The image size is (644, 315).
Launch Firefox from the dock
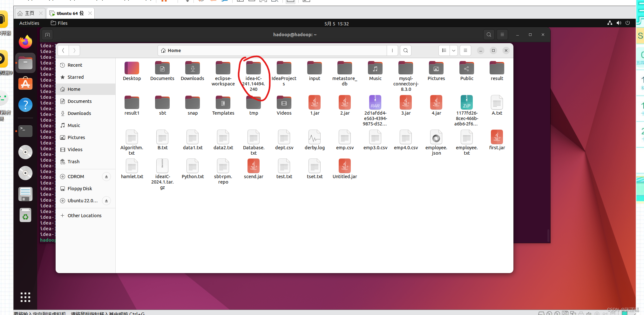pos(25,42)
